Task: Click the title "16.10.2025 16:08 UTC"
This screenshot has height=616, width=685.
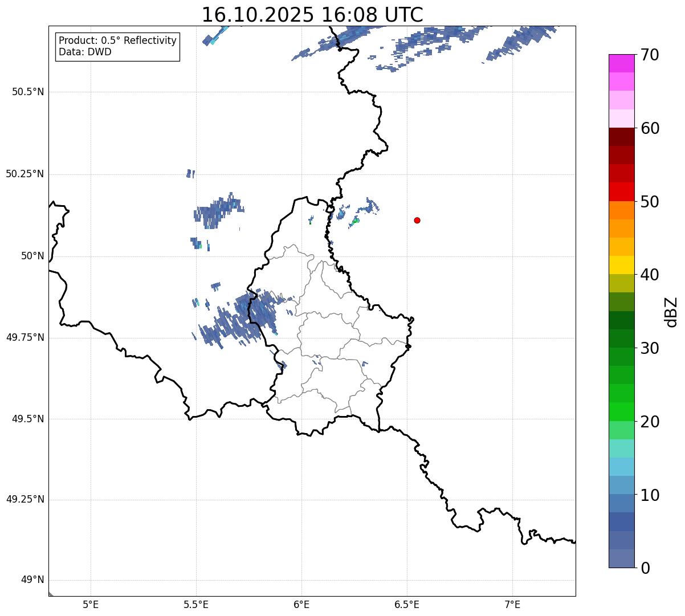Action: pyautogui.click(x=312, y=14)
